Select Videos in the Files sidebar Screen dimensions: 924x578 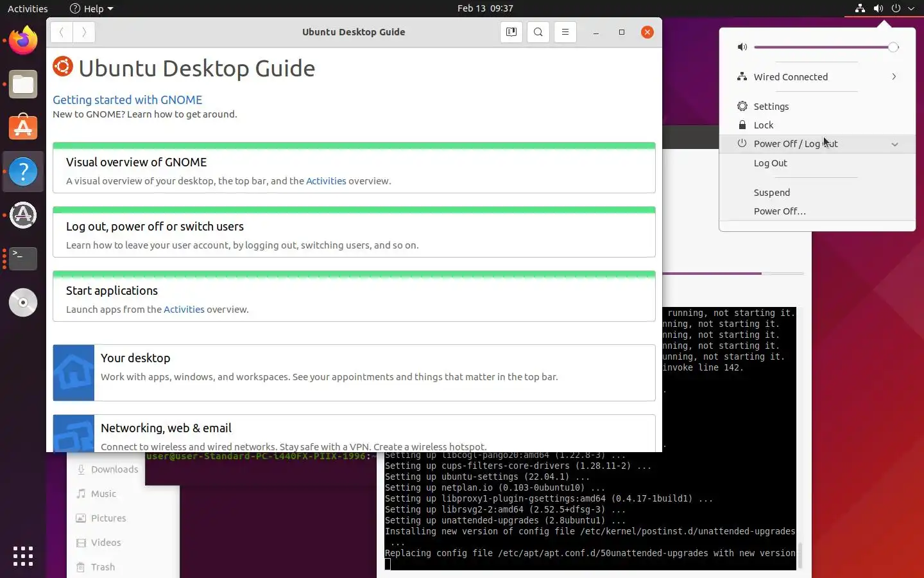point(106,543)
